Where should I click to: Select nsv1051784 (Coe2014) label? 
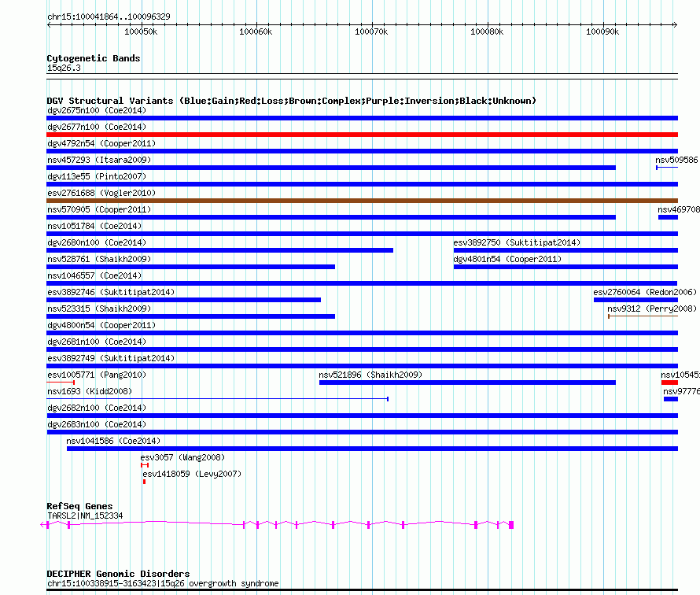(x=94, y=226)
